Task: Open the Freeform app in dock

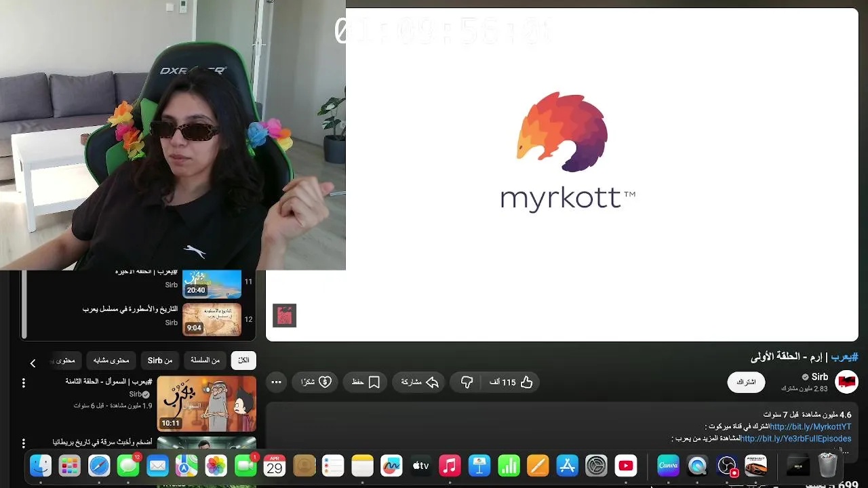Action: pyautogui.click(x=391, y=466)
